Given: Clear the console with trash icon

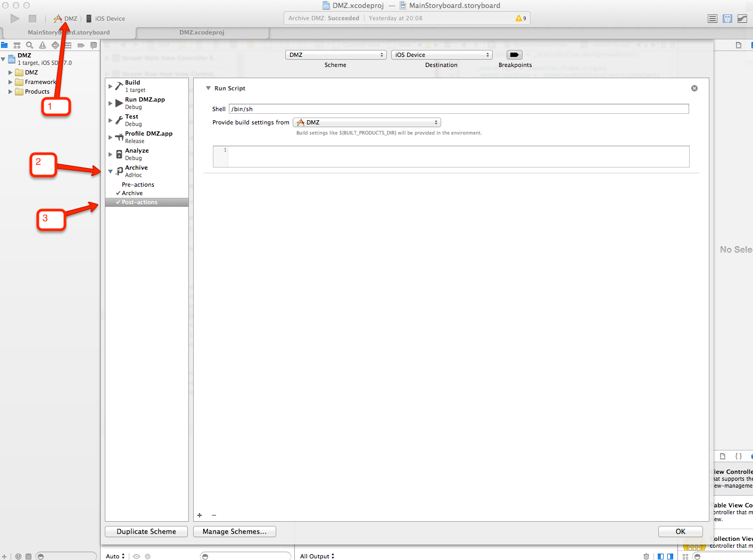Looking at the screenshot, I should [x=646, y=556].
